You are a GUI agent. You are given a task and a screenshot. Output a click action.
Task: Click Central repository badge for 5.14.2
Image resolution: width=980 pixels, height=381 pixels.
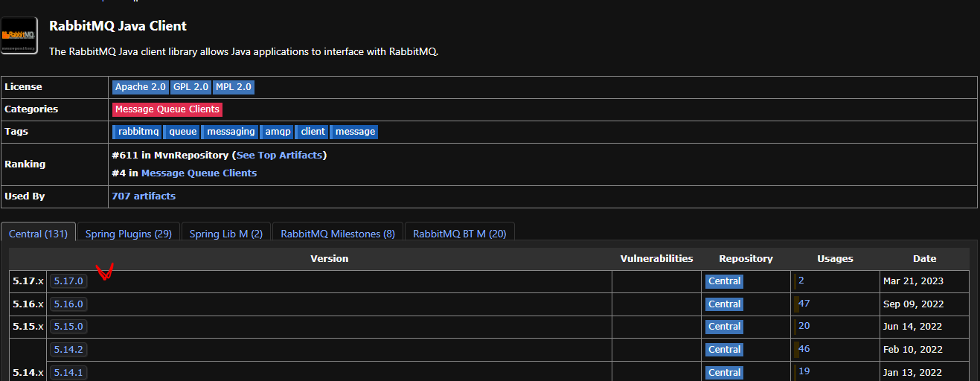click(724, 350)
